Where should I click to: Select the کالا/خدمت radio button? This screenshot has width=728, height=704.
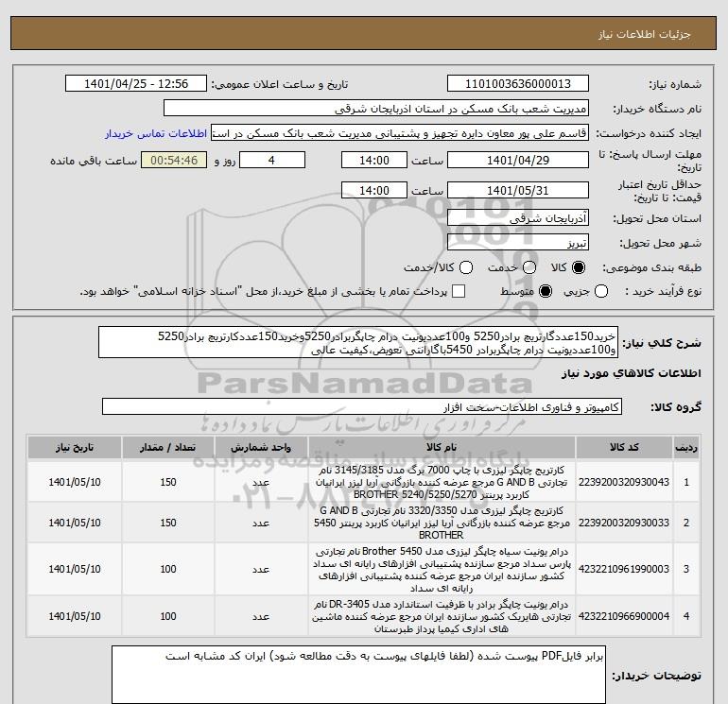tap(466, 267)
